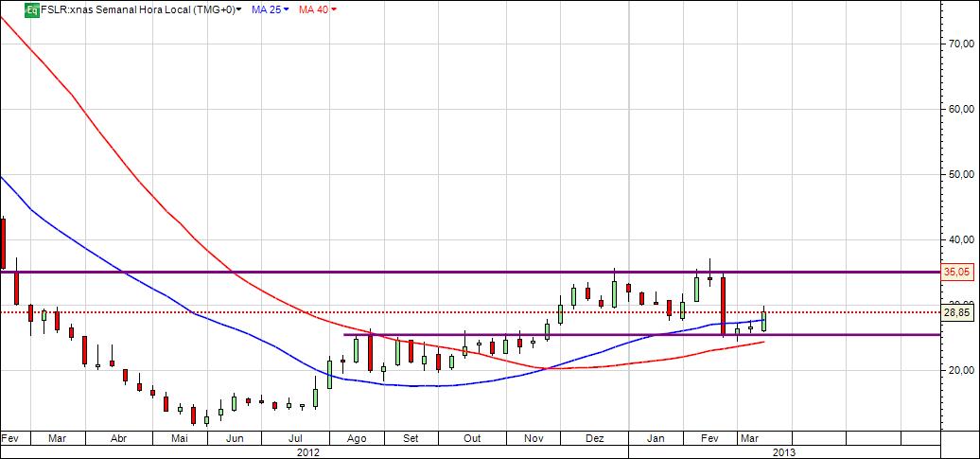Click the Mai month label on time axis

[180, 438]
